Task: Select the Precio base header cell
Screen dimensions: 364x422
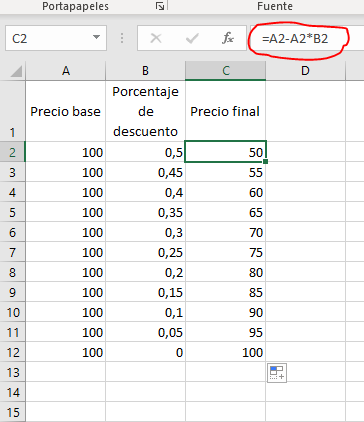Action: (x=66, y=111)
